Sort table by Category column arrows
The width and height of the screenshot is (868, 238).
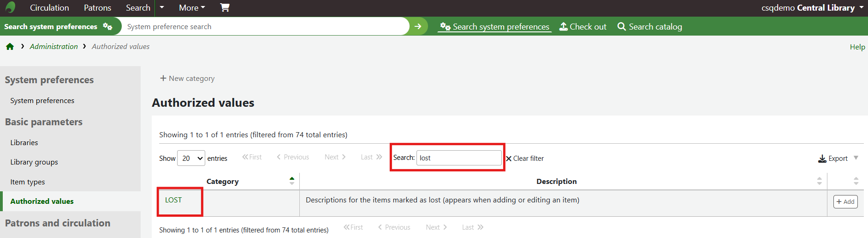click(x=291, y=181)
